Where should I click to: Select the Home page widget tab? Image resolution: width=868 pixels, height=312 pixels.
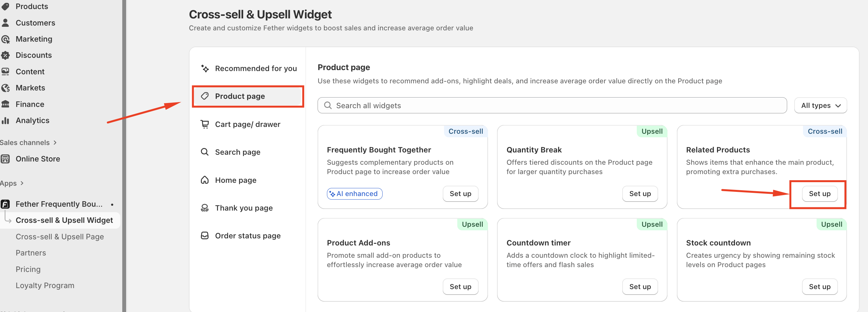[235, 180]
